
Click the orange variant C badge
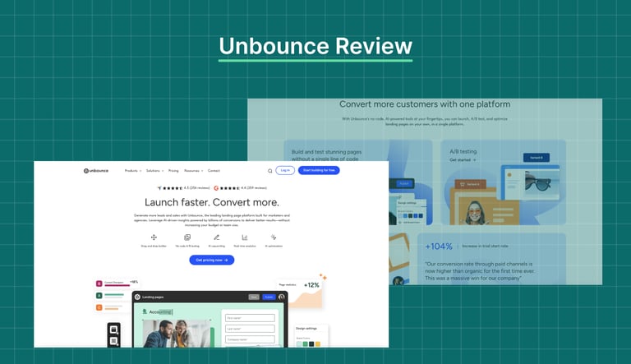coord(99,307)
